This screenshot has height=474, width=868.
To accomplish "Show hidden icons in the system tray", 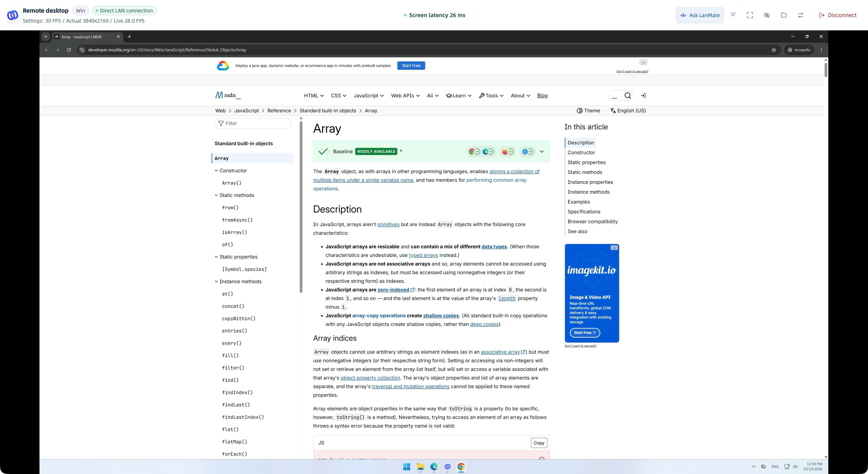I will tap(753, 467).
